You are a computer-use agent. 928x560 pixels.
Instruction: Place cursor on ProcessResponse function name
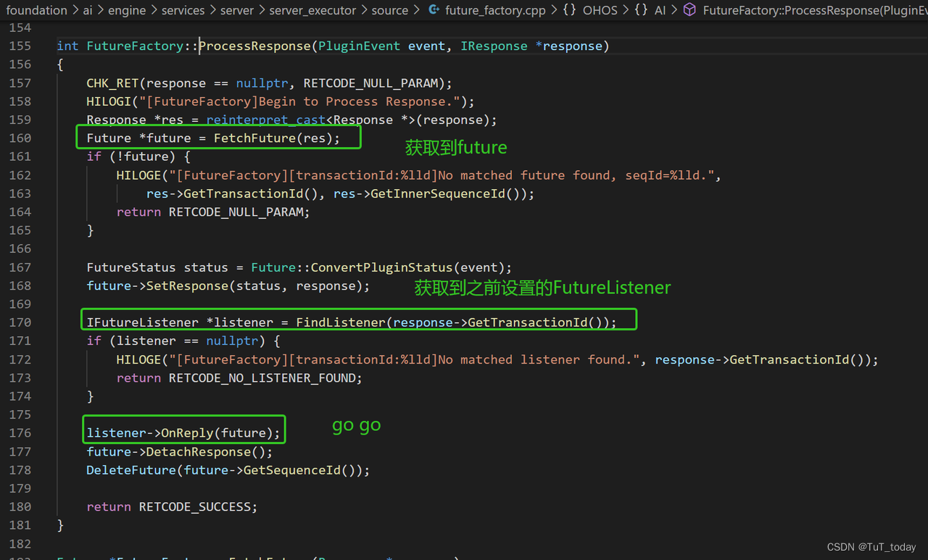coord(255,46)
